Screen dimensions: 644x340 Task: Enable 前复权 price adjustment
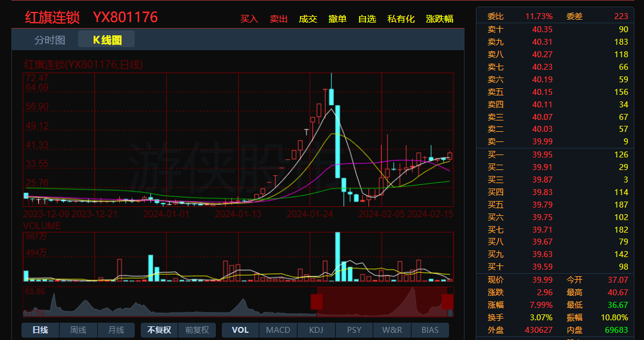click(197, 330)
